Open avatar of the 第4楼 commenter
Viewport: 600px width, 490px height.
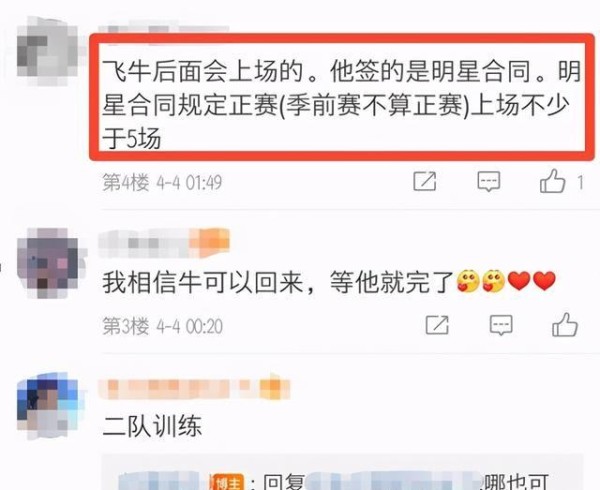point(47,52)
